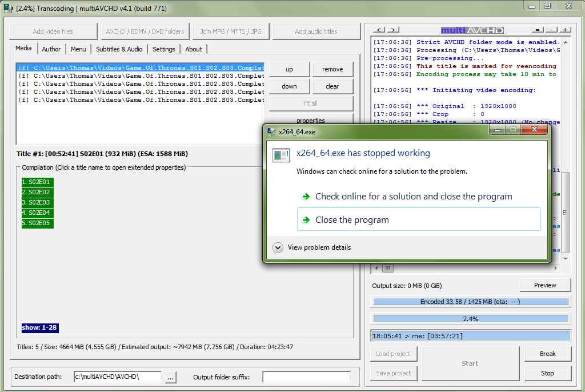Open title 'properties' button
The image size is (585, 392).
click(311, 119)
